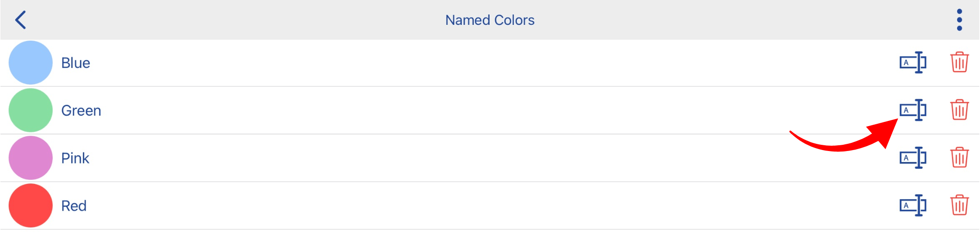Open the three-dot more options menu
The image size is (980, 237).
(959, 20)
